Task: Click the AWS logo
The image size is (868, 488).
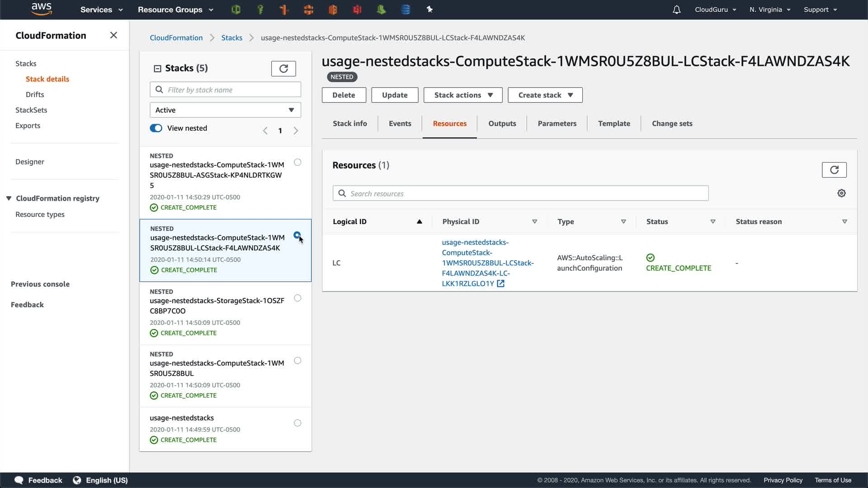Action: click(x=42, y=9)
